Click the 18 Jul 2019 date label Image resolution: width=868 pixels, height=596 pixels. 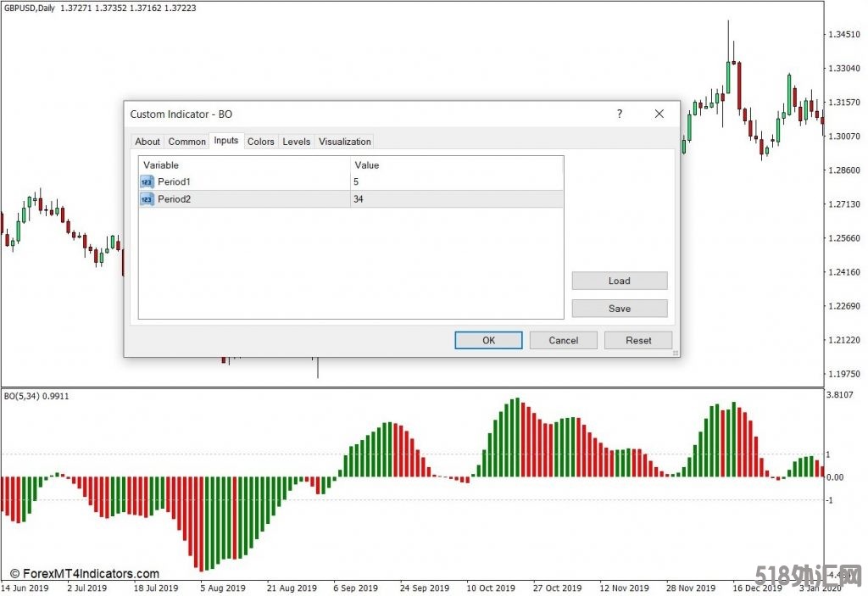pyautogui.click(x=156, y=588)
